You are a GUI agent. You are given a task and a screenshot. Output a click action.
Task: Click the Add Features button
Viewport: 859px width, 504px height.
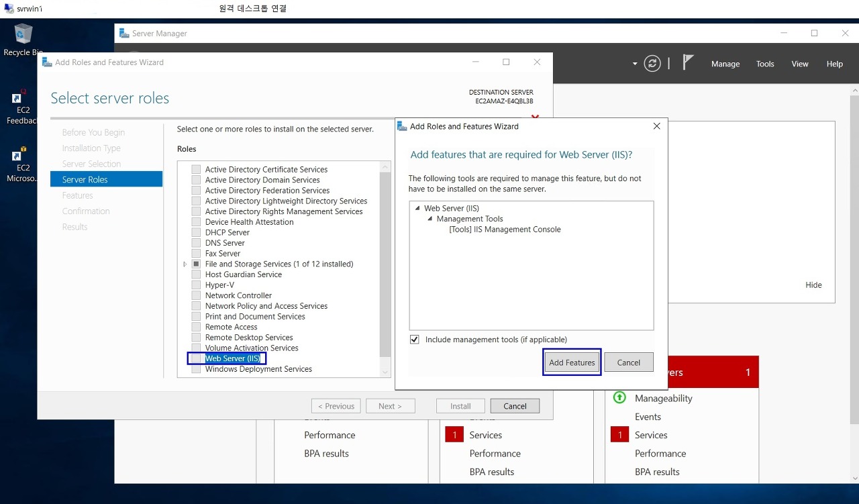[x=572, y=362]
